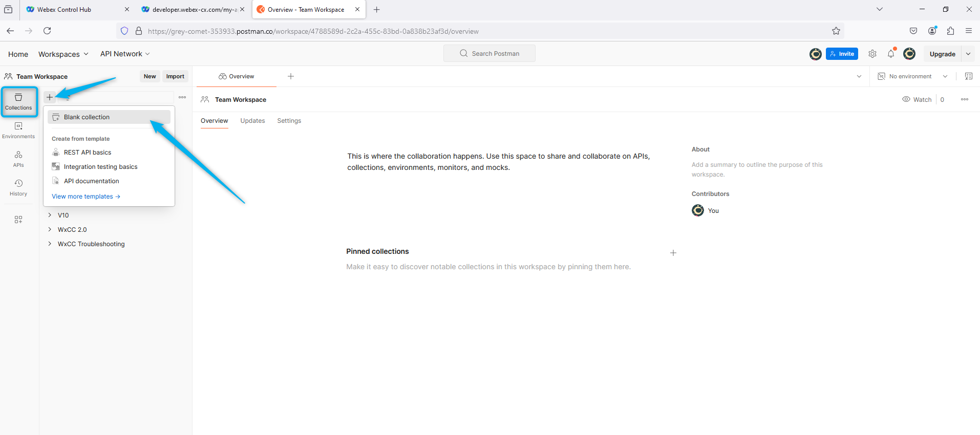This screenshot has width=980, height=435.
Task: Switch to the Updates tab
Action: pos(252,121)
